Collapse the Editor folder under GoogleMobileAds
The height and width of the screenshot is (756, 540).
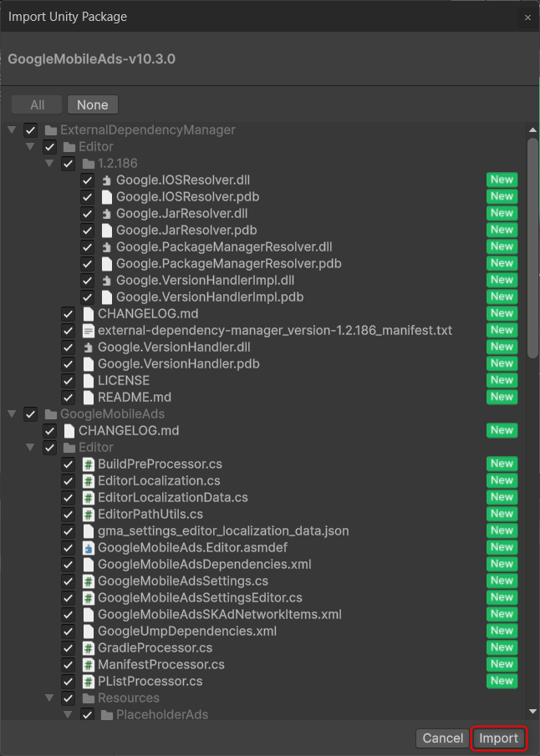tap(30, 448)
